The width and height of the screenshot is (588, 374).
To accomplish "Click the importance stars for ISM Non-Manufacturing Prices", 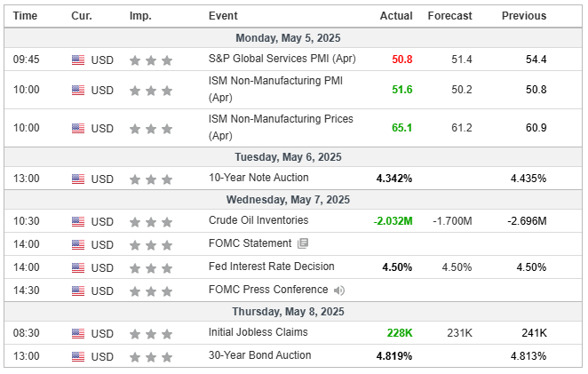I will coord(151,129).
